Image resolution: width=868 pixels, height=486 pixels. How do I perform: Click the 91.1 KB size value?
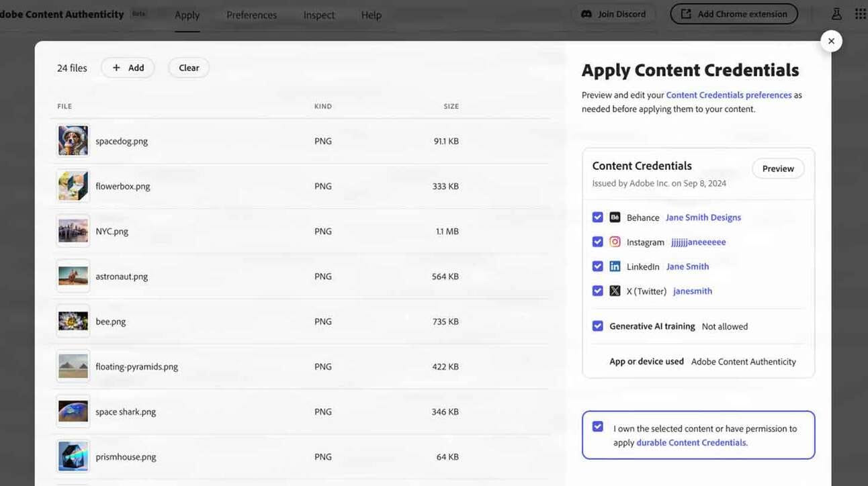(446, 141)
